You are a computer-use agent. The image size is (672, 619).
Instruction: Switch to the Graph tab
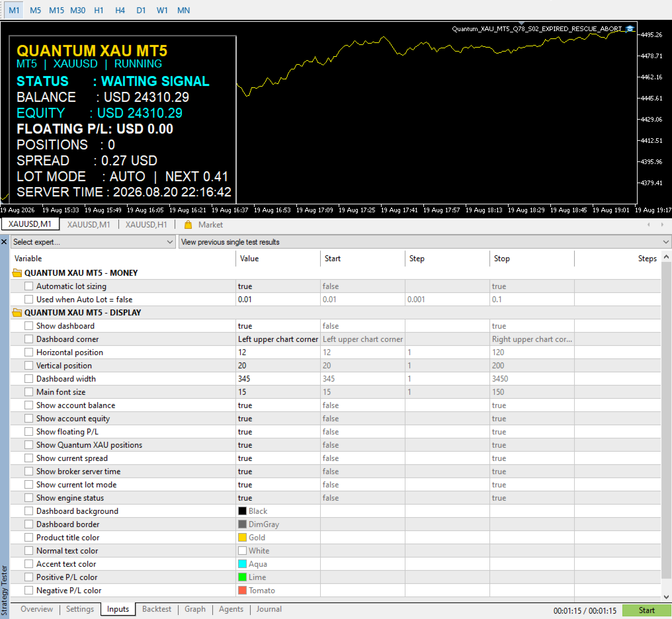point(195,609)
